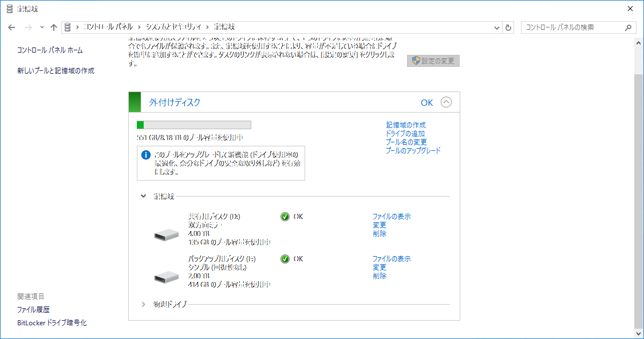Image resolution: width=644 pixels, height=339 pixels.
Task: Click inside the コントロール パネルの検索 search box
Action: [x=567, y=27]
